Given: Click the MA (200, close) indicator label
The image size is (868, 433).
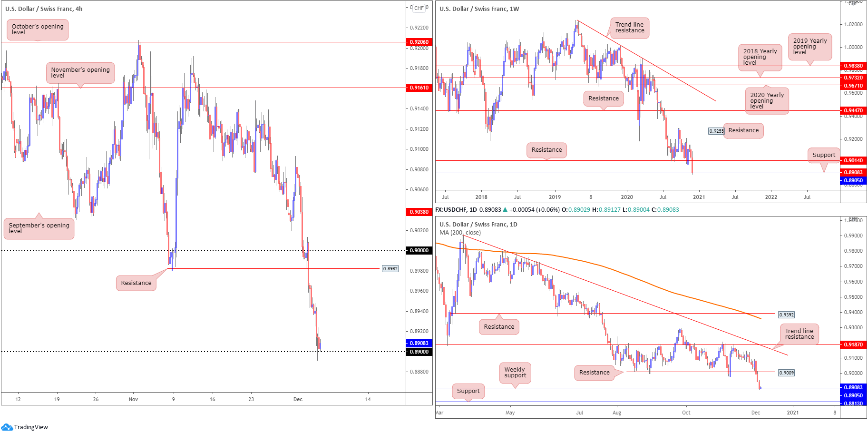Looking at the screenshot, I should click(x=460, y=233).
